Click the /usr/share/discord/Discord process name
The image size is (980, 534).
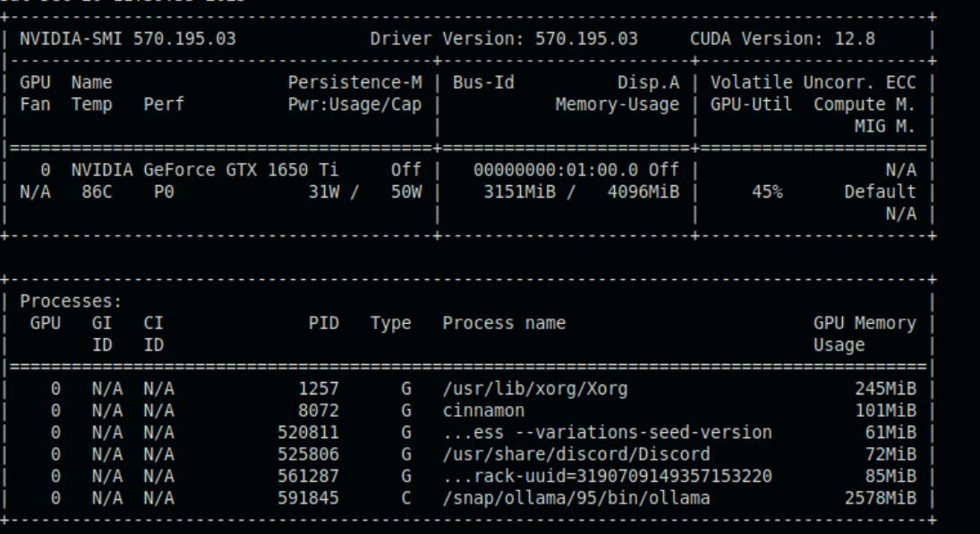click(575, 454)
